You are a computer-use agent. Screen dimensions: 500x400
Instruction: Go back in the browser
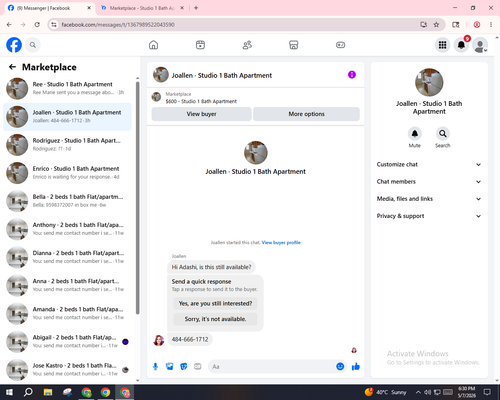9,25
